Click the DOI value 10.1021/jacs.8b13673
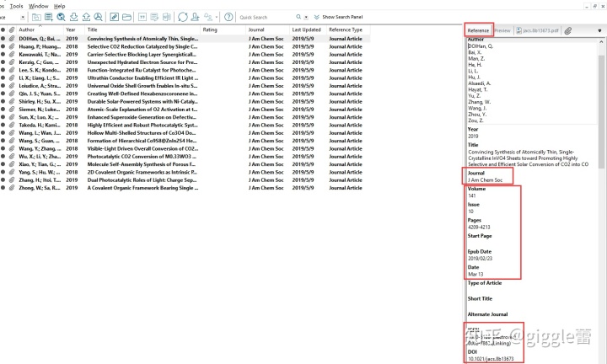The image size is (607, 364). tap(491, 359)
